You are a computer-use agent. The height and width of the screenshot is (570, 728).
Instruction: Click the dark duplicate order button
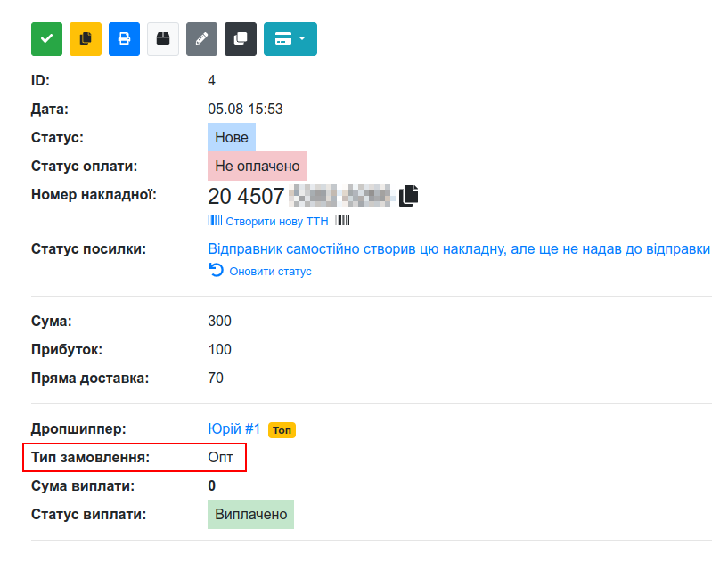(241, 39)
